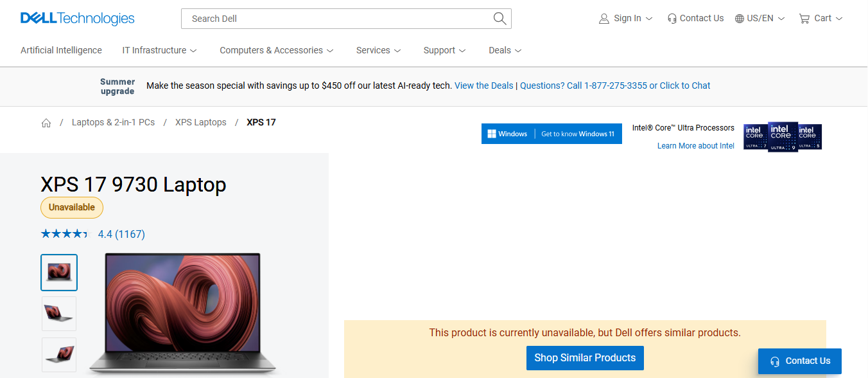Viewport: 868px width, 378px height.
Task: Click Learn More about Intel
Action: coord(695,145)
